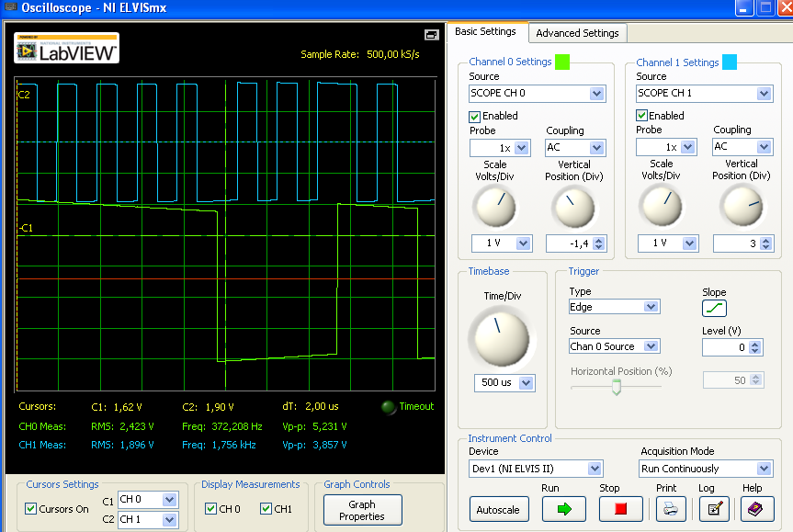Turn the Channel 1 Scale Volts/Div knob
Viewport: 793px width, 532px height.
(661, 207)
